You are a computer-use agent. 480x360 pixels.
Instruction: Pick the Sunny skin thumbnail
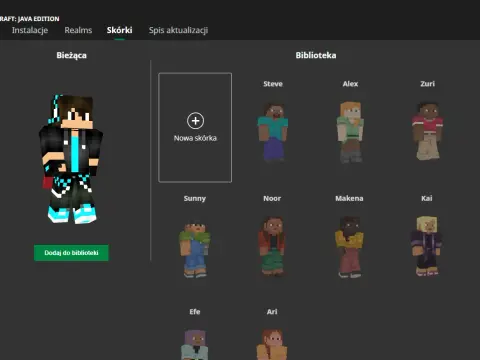(x=195, y=248)
